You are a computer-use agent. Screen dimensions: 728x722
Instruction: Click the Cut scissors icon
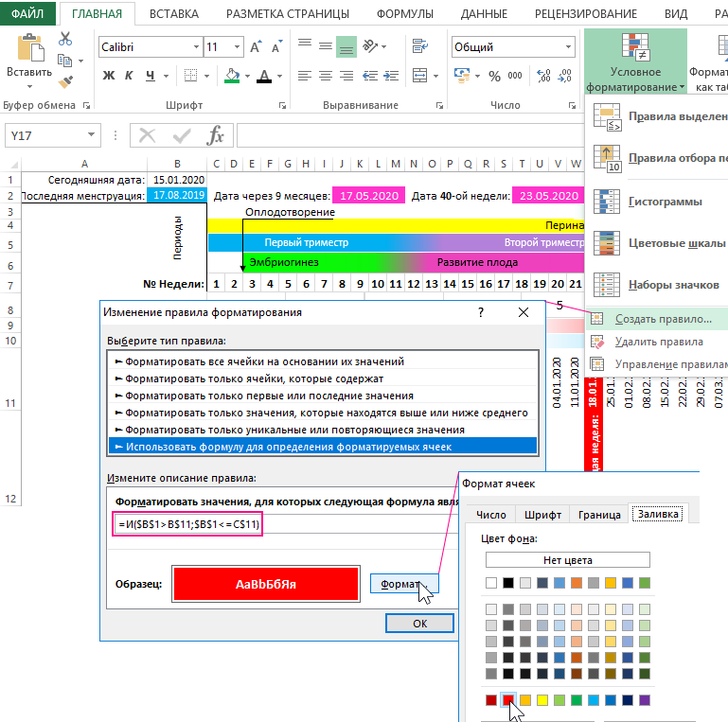click(x=65, y=39)
